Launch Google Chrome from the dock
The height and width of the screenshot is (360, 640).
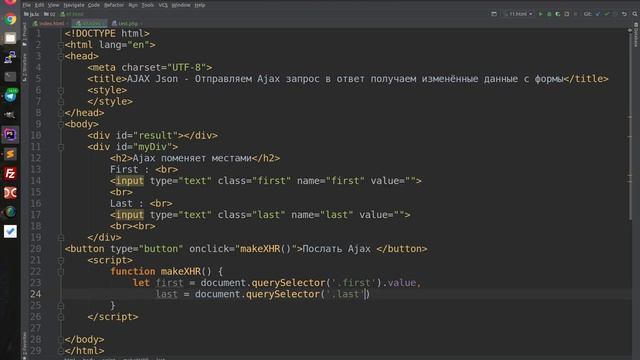click(10, 19)
